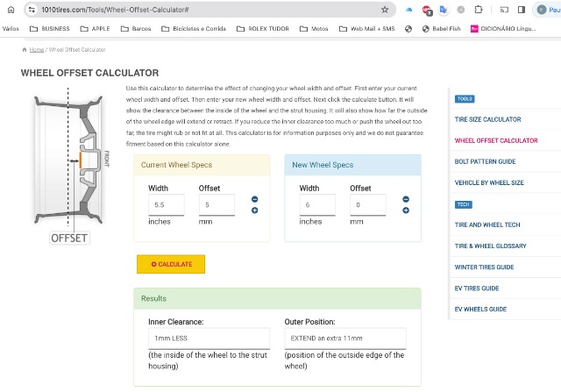Open Tire Size Calculator from sidebar
Image resolution: width=561 pixels, height=392 pixels.
tap(487, 119)
